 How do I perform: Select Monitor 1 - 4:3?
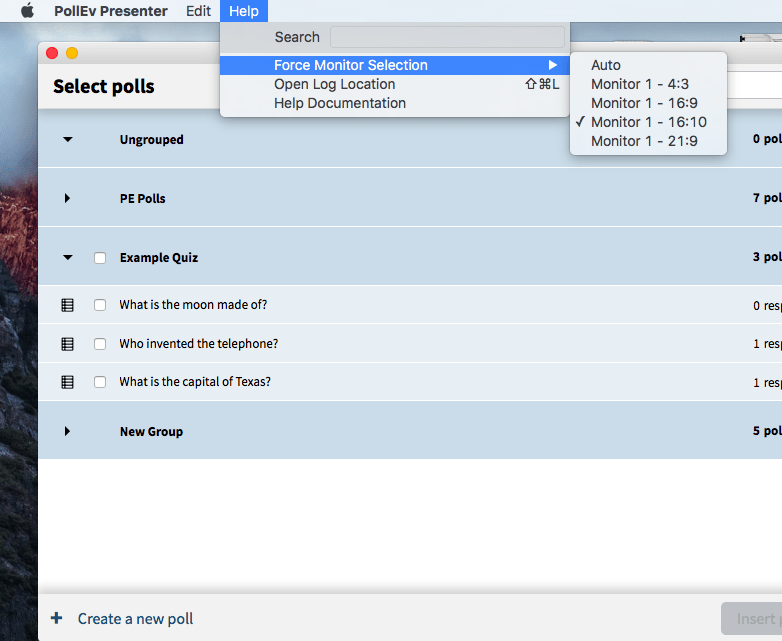coord(648,84)
